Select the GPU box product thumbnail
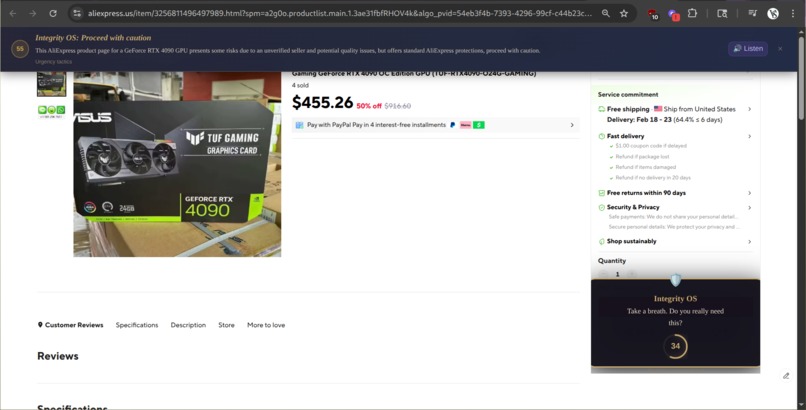 click(51, 84)
